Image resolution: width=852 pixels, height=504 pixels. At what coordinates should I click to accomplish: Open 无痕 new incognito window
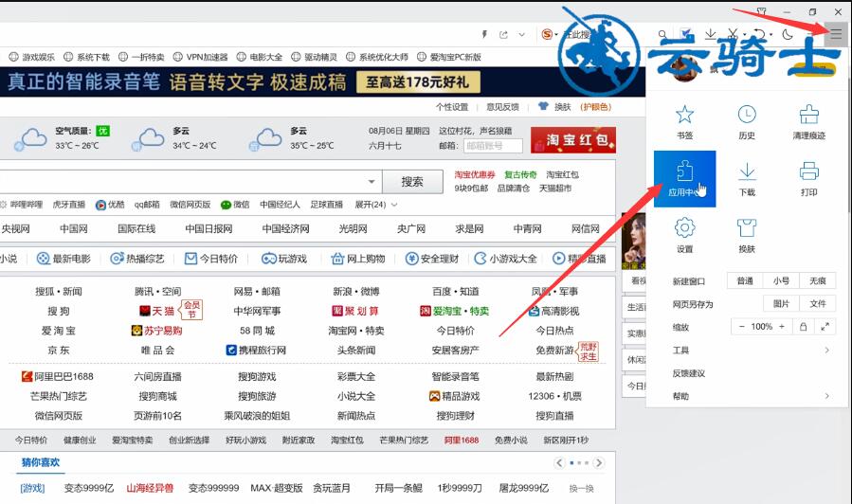click(x=818, y=280)
